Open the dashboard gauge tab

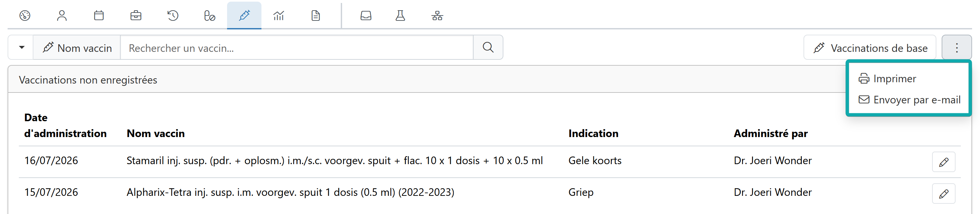click(25, 16)
